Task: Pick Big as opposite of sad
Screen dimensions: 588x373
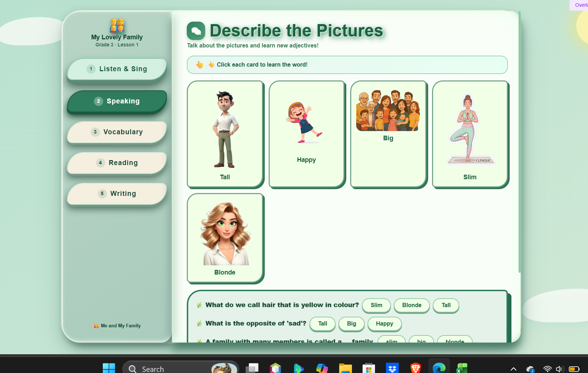Action: point(351,324)
